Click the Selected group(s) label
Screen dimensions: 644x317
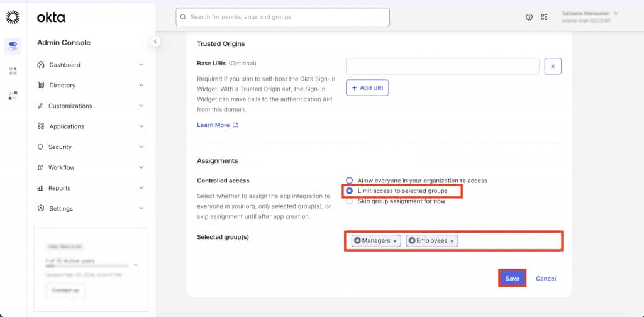tap(223, 237)
